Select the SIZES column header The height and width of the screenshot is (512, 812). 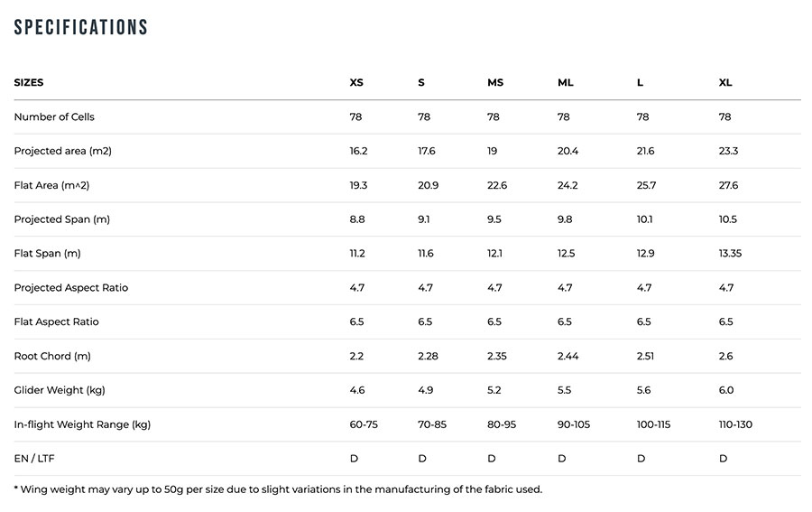[x=29, y=83]
